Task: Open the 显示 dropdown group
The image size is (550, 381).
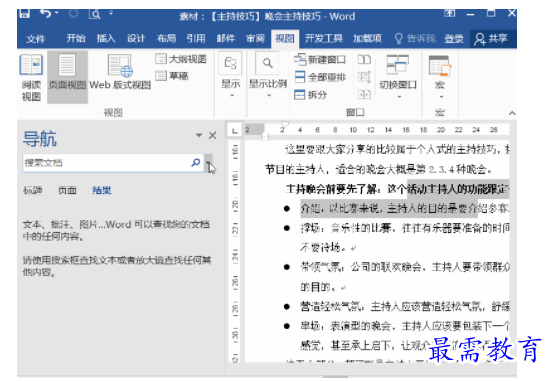Action: click(x=230, y=75)
